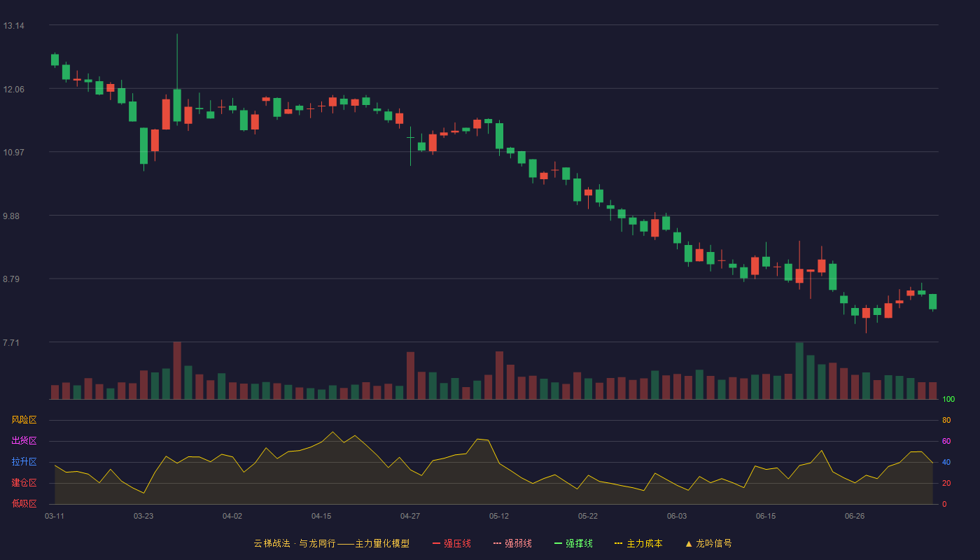Click the 06-03 date label
Image resolution: width=980 pixels, height=560 pixels.
[x=677, y=516]
